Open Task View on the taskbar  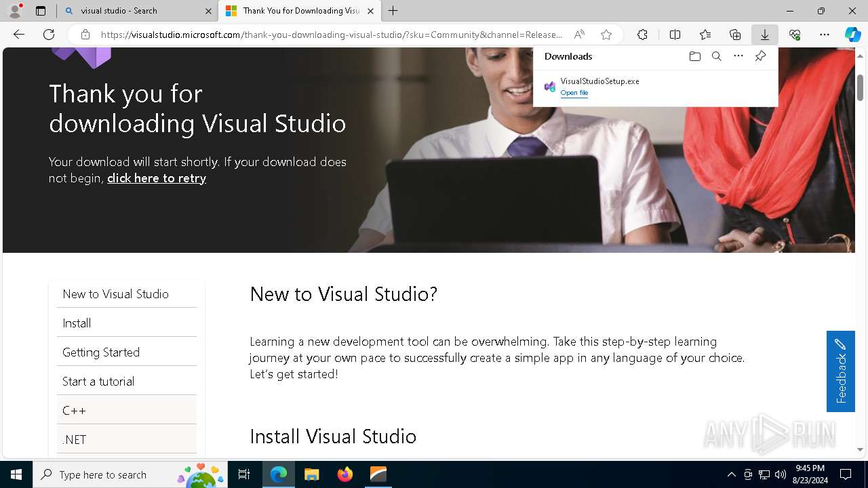[244, 474]
